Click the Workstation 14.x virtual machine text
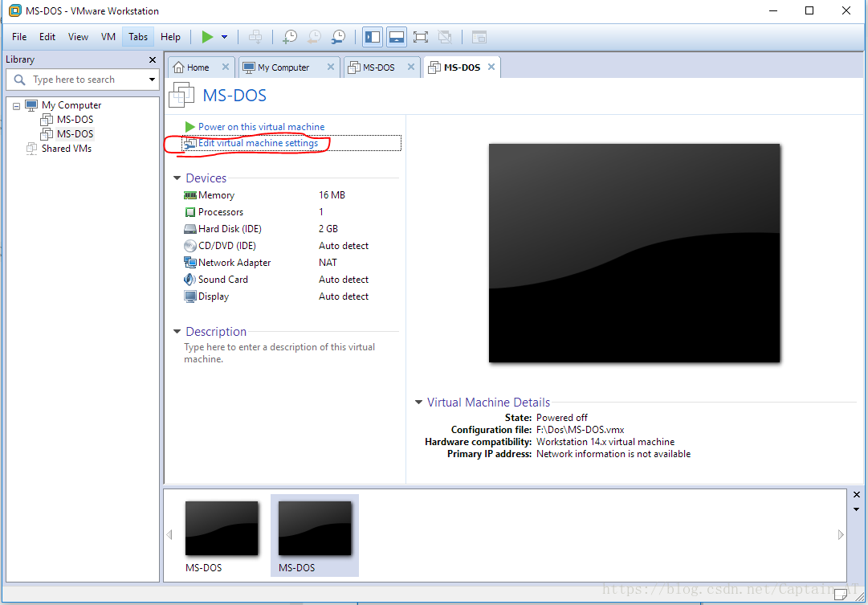 coord(605,442)
